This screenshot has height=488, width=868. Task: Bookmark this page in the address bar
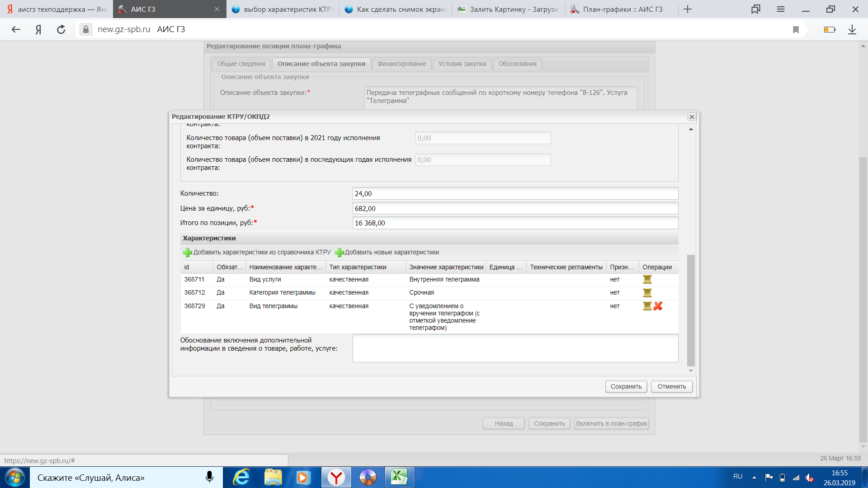click(x=796, y=30)
